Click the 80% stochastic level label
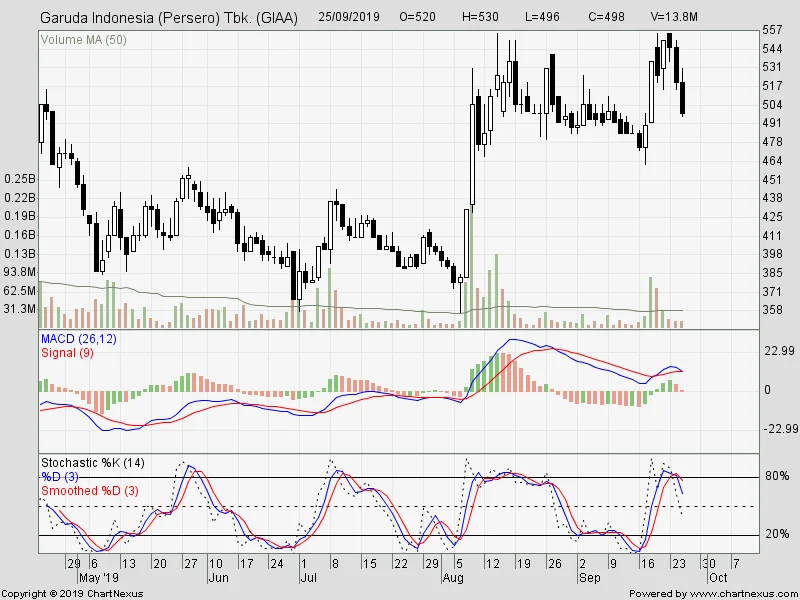Screen dimensions: 800x600 coord(777,476)
